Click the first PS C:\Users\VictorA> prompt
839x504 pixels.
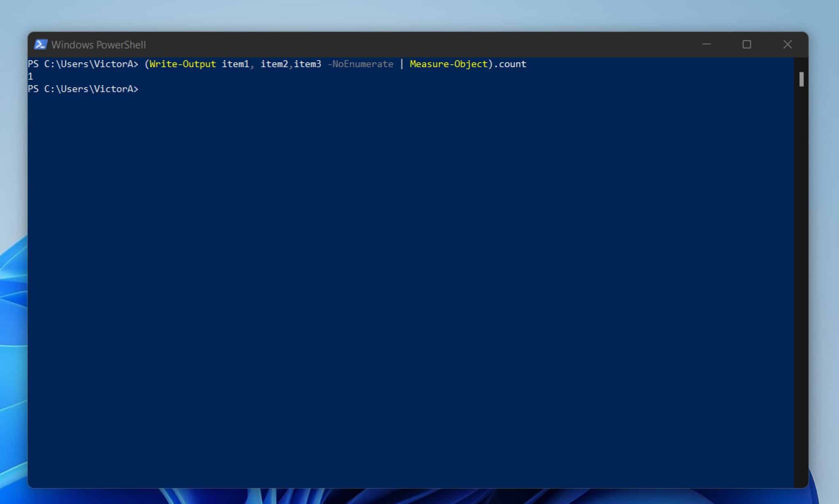click(x=83, y=64)
